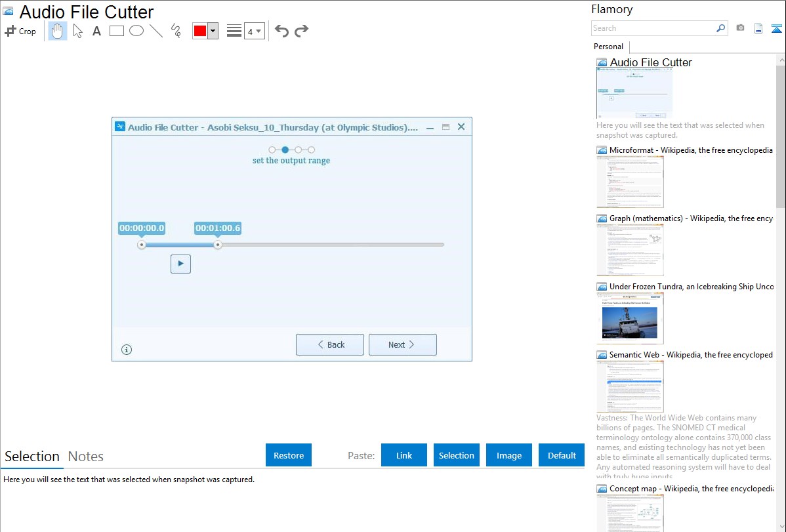Image resolution: width=786 pixels, height=532 pixels.
Task: Click the Semantic Web - Wikipedia title
Action: click(x=691, y=354)
